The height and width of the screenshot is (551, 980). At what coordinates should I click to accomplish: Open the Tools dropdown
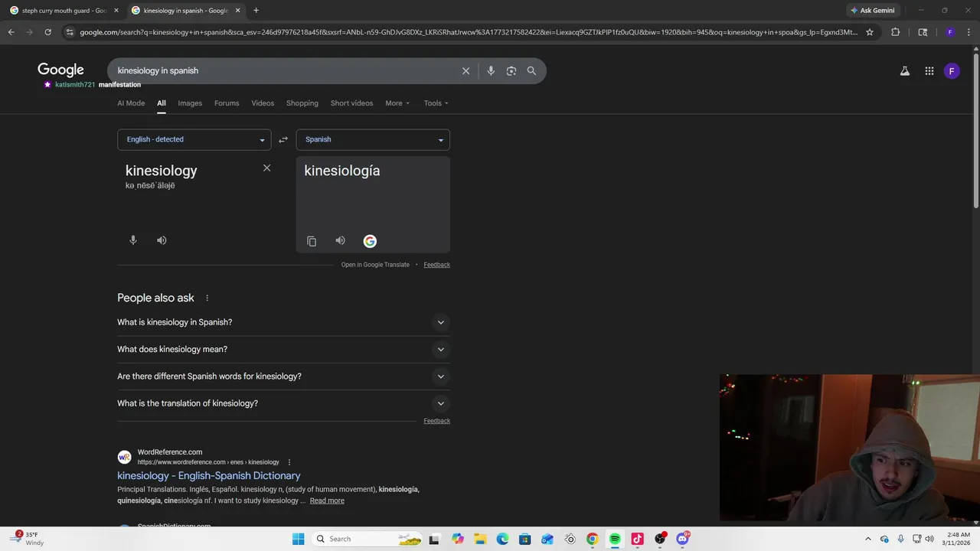[436, 103]
